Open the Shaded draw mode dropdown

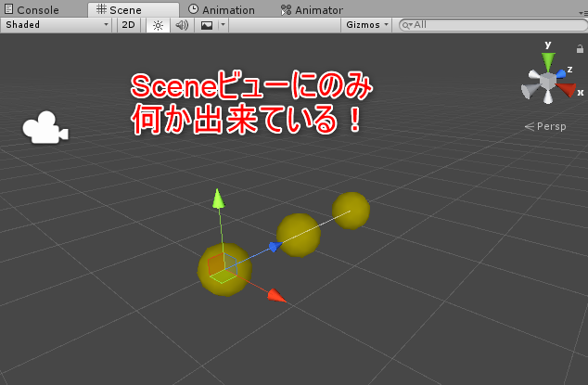57,25
